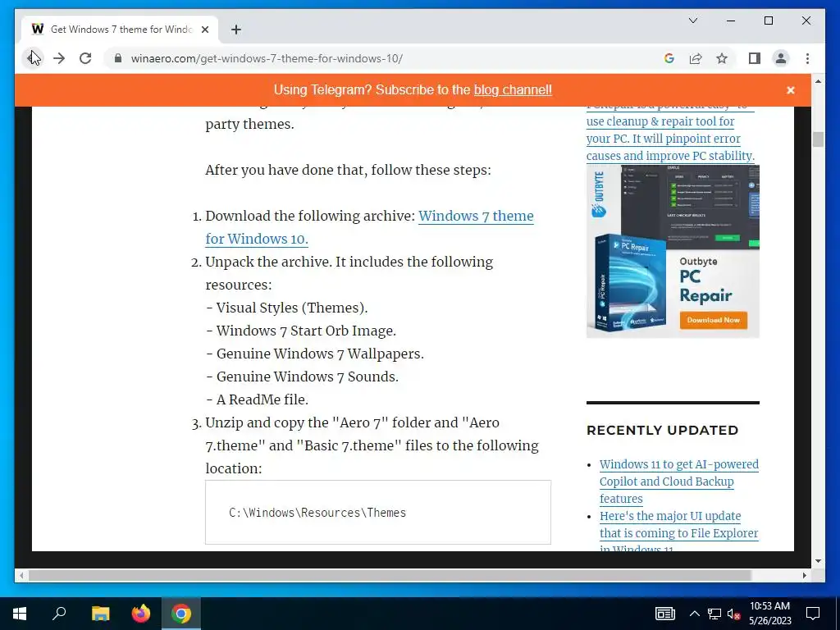Image resolution: width=840 pixels, height=630 pixels.
Task: Open taskbar search magnifier
Action: [x=59, y=614]
